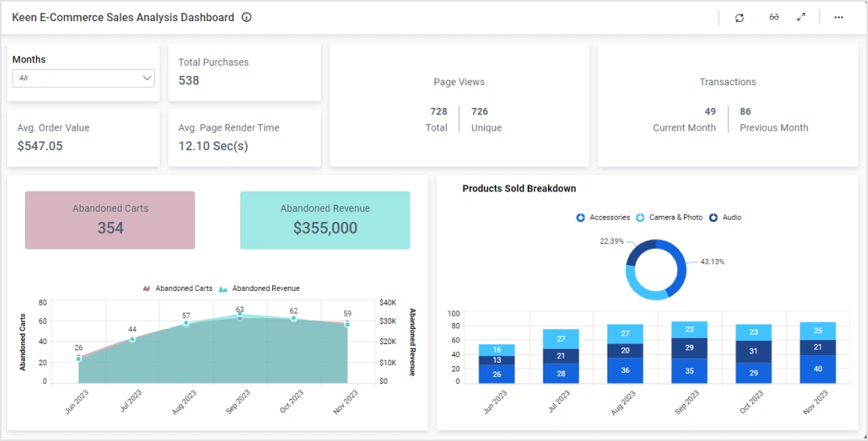Click the Total Purchases 538 card

[x=244, y=72]
